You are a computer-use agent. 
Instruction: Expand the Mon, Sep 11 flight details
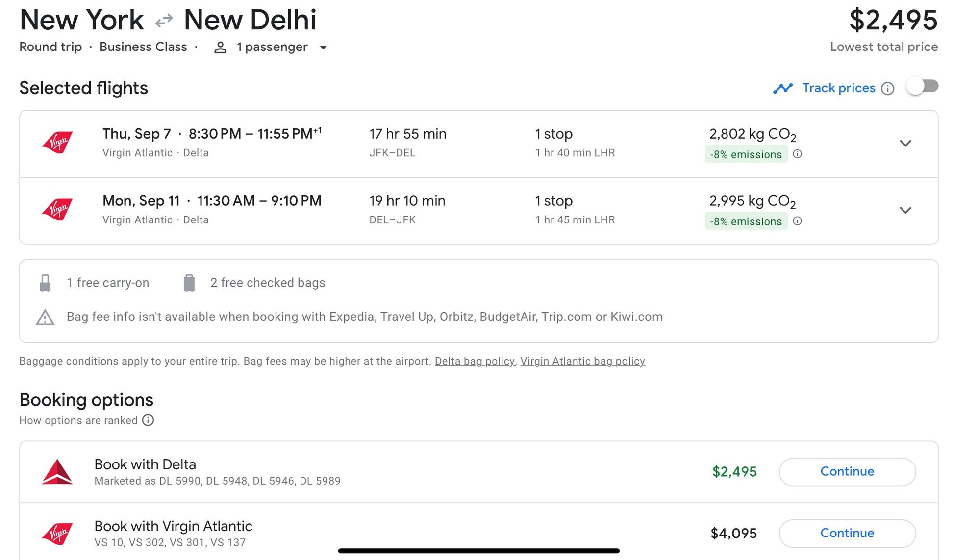(905, 210)
